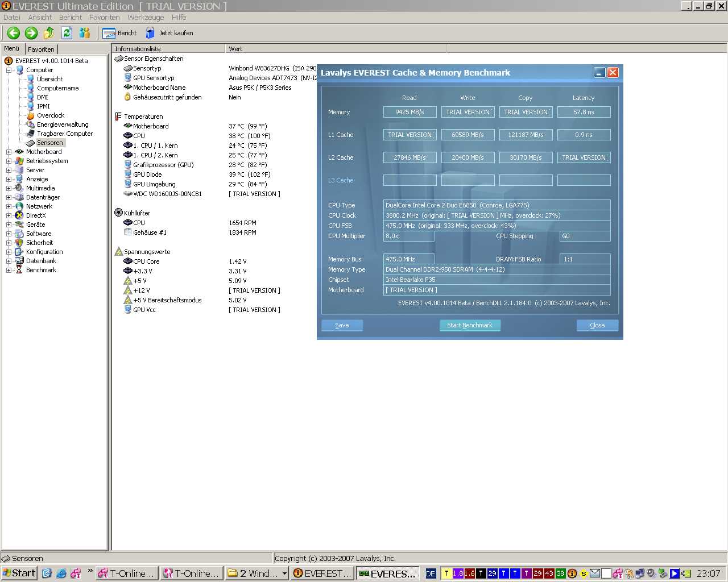Click the Spannungswerte warning icon
Screen dimensions: 728x582
pyautogui.click(x=119, y=252)
